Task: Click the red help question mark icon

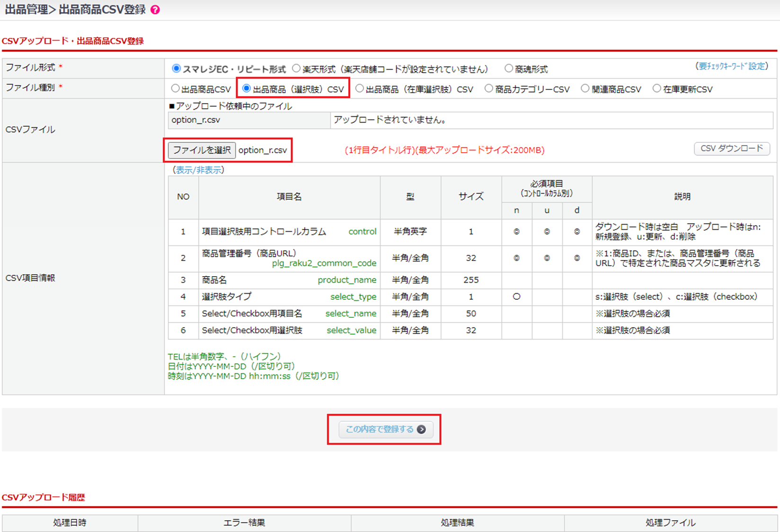Action: click(x=155, y=10)
